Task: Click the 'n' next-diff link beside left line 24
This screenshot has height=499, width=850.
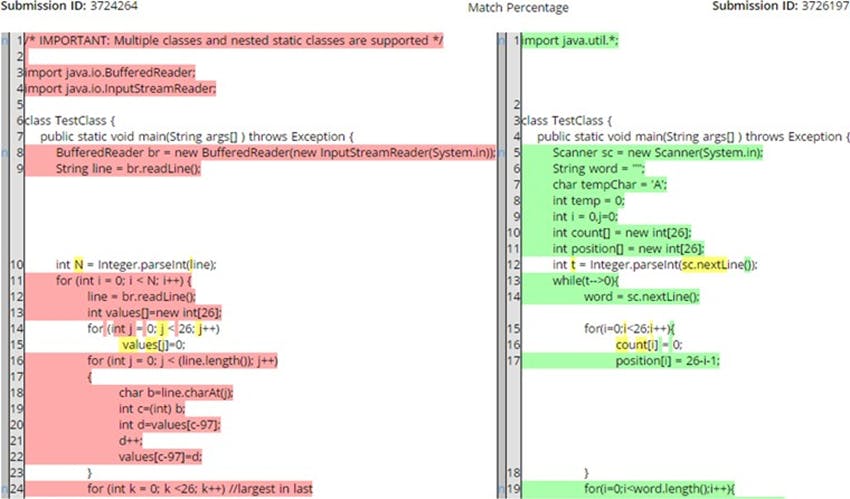Action: [x=5, y=489]
